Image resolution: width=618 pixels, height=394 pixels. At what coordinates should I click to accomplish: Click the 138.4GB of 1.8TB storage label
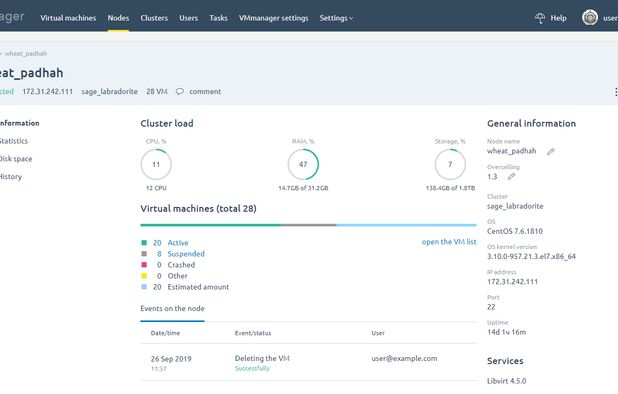(x=450, y=188)
